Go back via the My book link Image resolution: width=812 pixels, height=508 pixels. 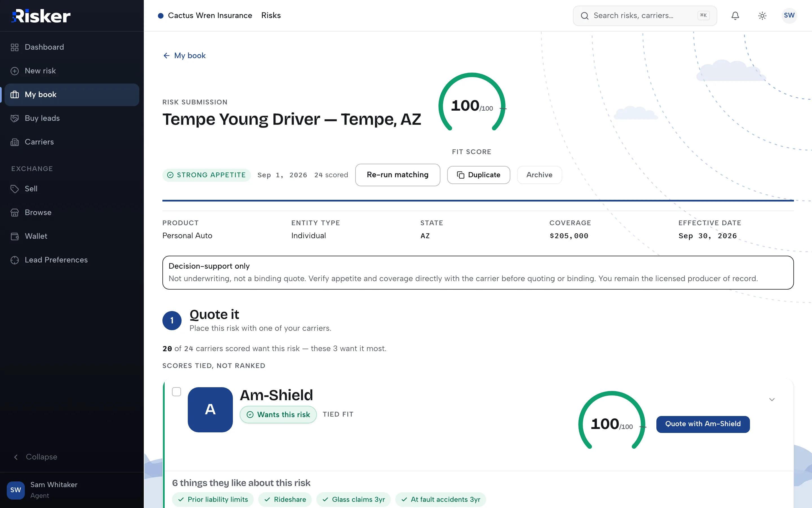pyautogui.click(x=184, y=55)
